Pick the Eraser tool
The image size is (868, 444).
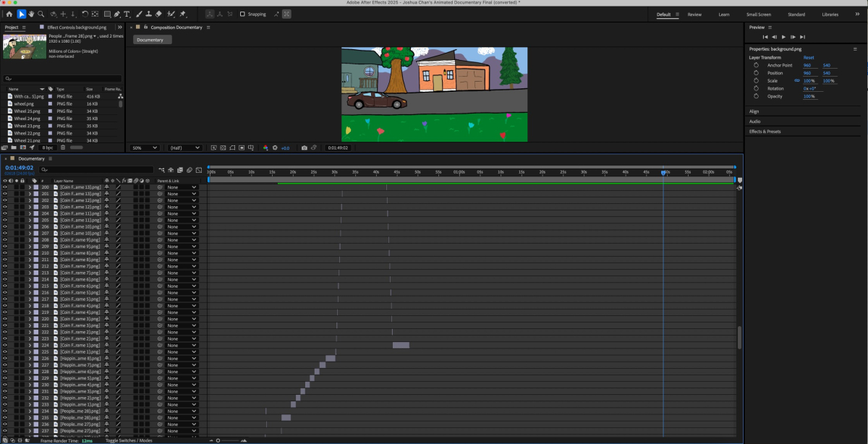click(x=158, y=14)
